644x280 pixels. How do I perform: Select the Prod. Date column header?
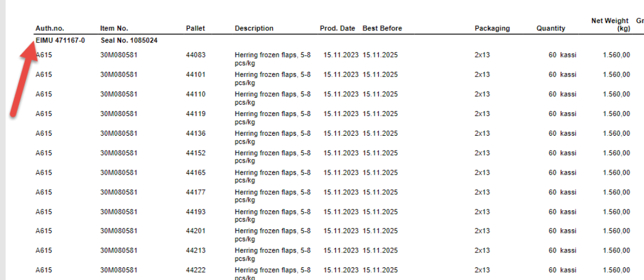point(337,28)
